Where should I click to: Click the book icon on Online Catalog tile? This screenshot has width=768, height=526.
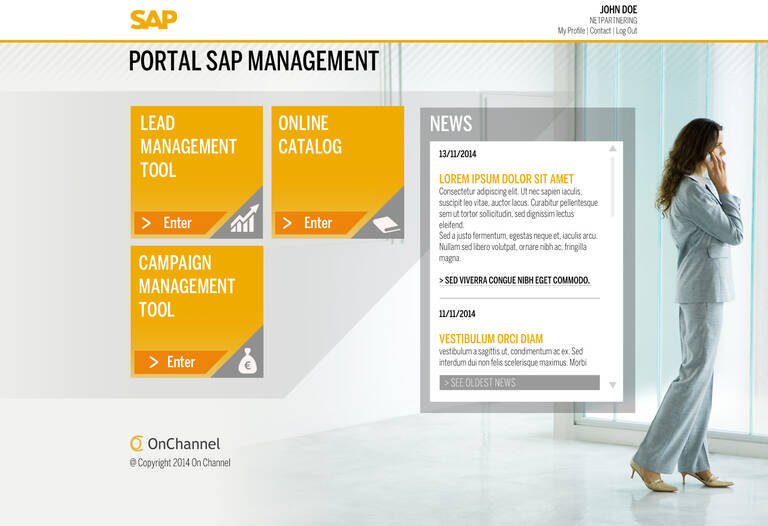pyautogui.click(x=385, y=224)
